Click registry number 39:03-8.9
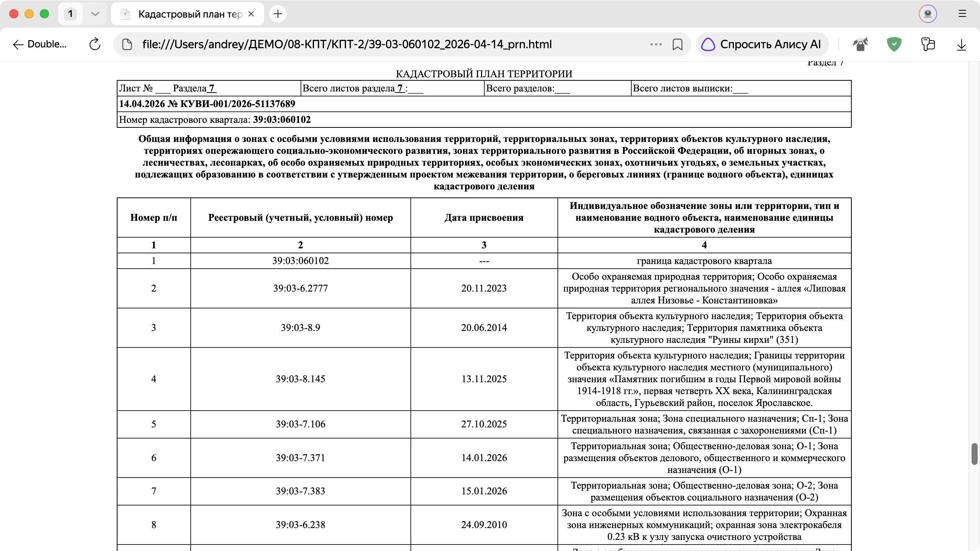This screenshot has height=551, width=980. pyautogui.click(x=301, y=328)
